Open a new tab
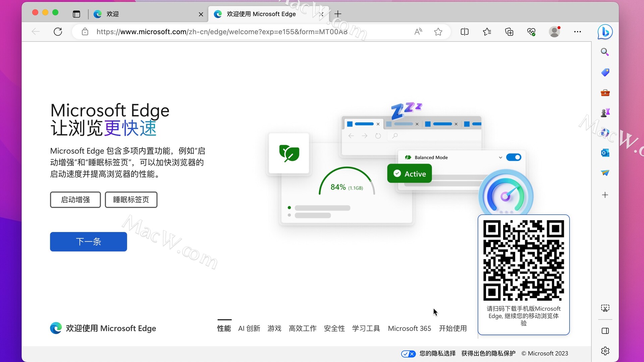 coord(338,14)
